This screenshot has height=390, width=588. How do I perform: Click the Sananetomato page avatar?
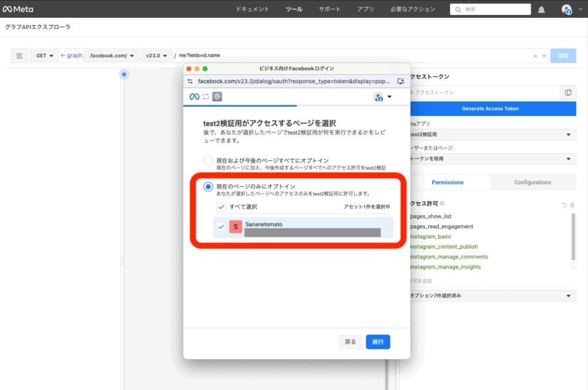tap(235, 227)
